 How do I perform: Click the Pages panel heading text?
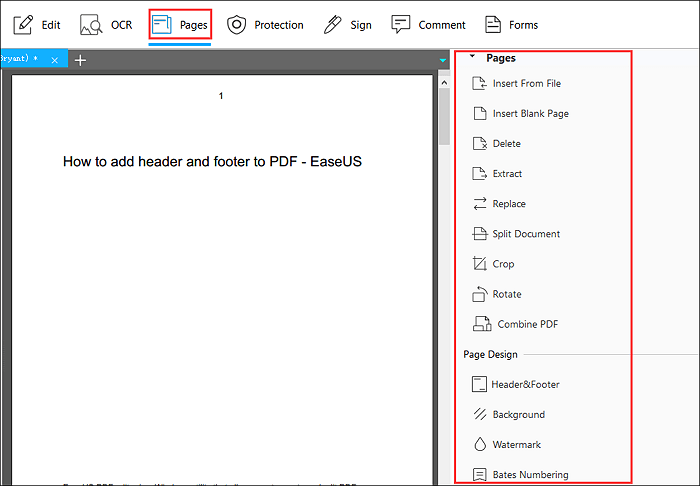501,58
